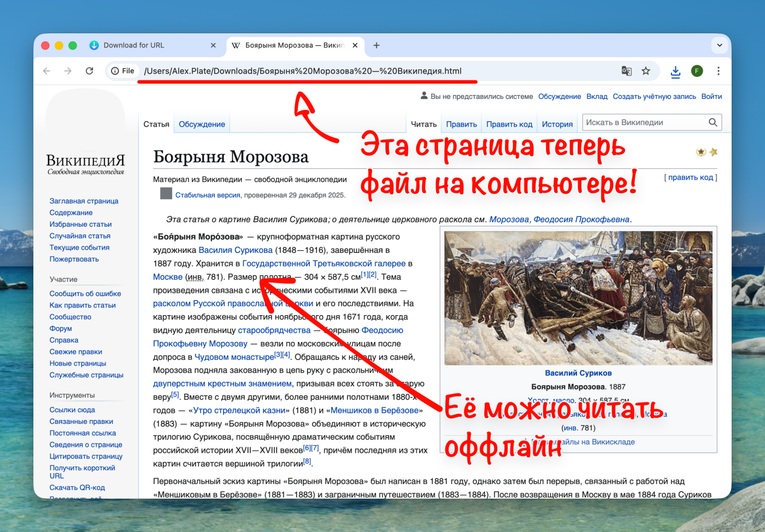Open the tab list chevron at top right
The image size is (765, 532).
coord(719,45)
